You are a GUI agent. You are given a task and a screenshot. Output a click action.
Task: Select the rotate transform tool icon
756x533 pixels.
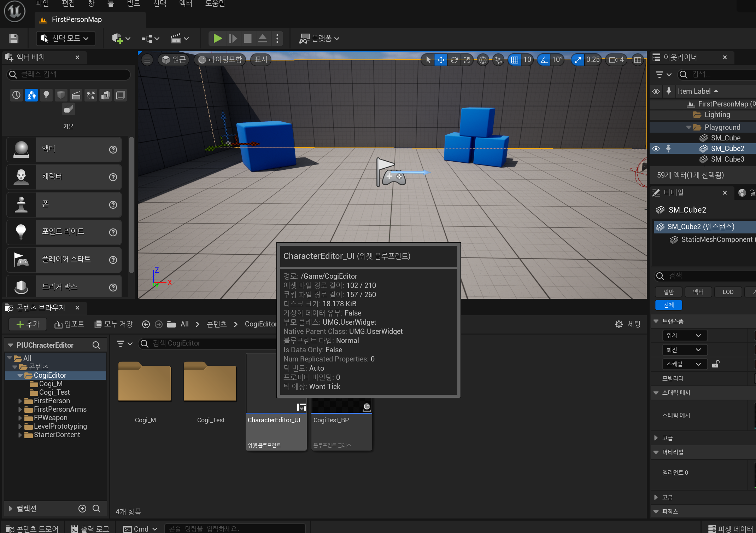pos(454,60)
